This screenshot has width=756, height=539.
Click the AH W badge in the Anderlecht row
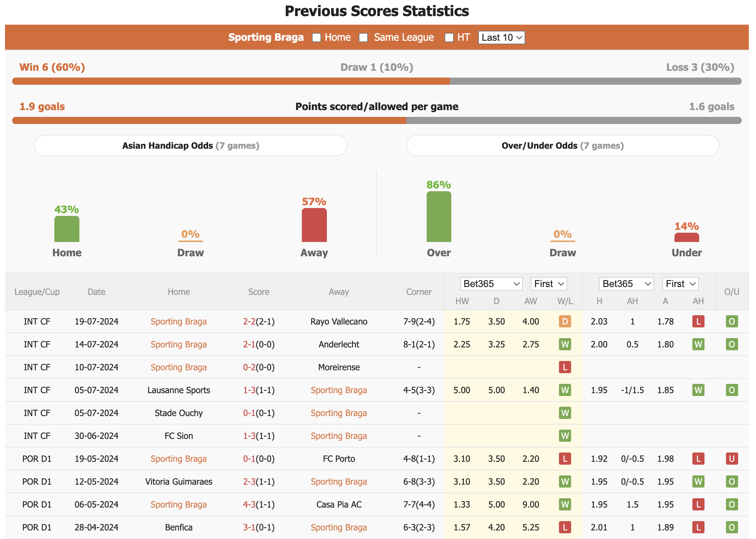point(698,344)
